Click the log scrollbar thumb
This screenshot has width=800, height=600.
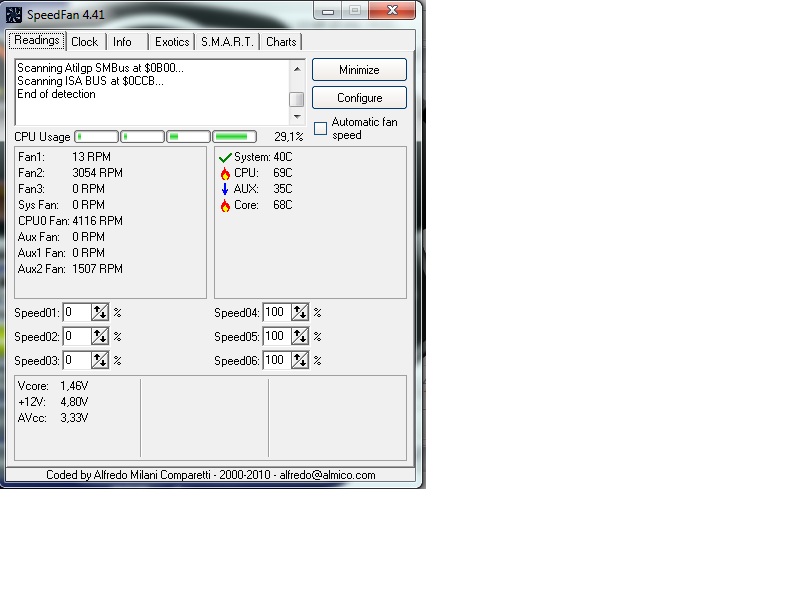[296, 99]
